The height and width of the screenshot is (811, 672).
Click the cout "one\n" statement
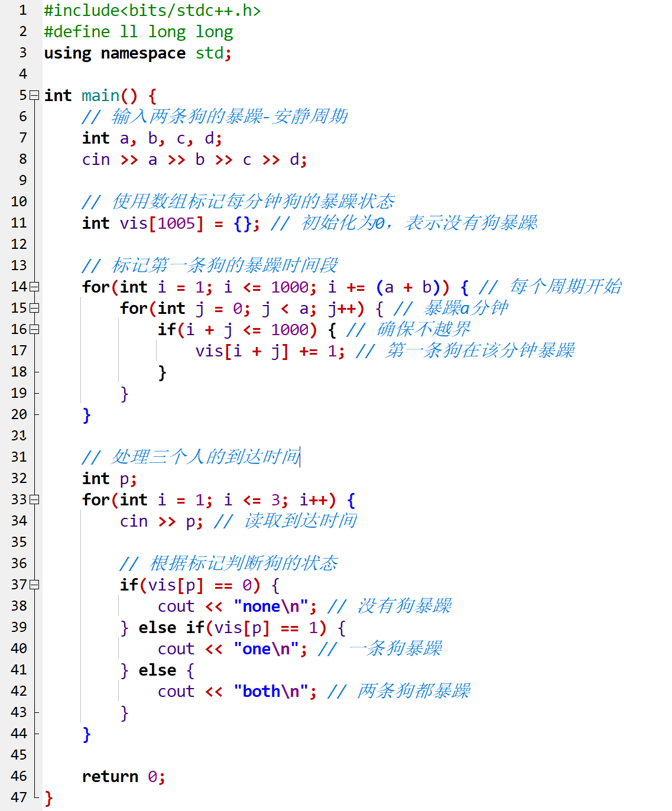[x=233, y=649]
